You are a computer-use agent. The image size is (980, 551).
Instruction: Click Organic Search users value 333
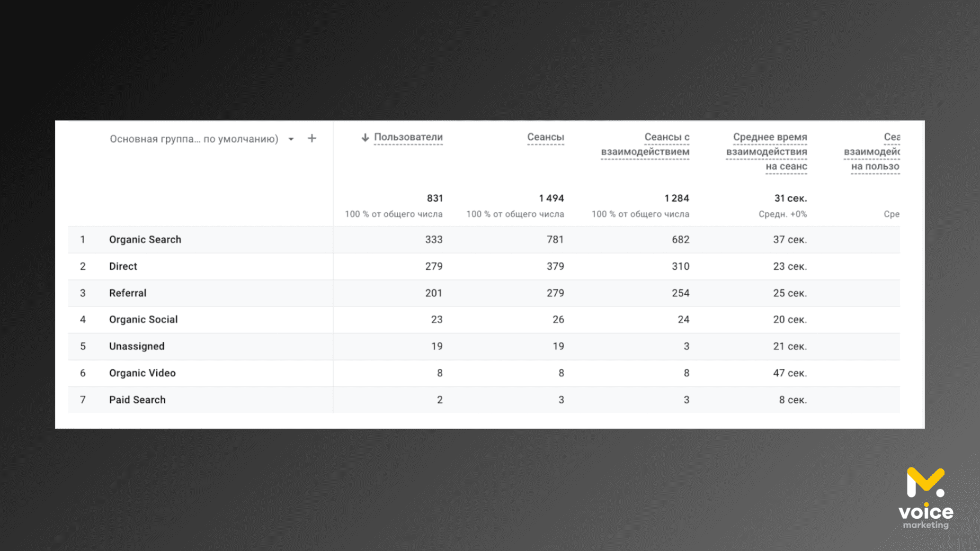pos(433,240)
